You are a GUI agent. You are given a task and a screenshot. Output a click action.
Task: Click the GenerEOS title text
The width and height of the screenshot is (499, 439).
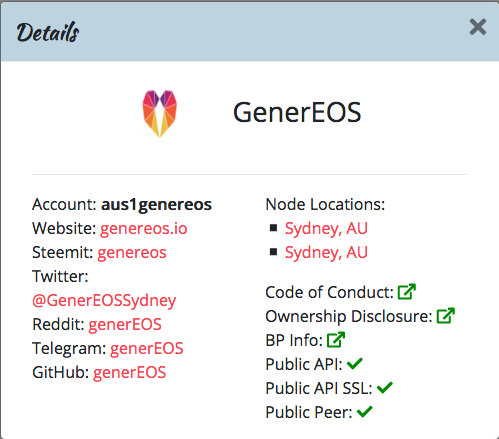(297, 113)
